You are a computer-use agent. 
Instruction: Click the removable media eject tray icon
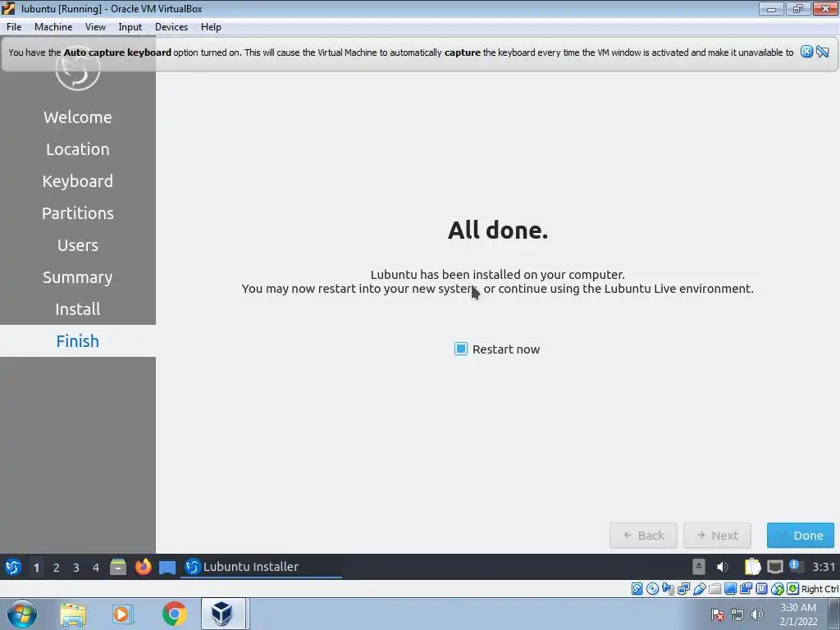pos(699,566)
